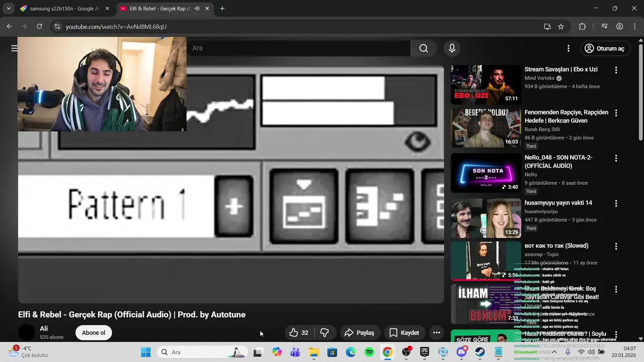Save the video using Kaydet
Image resolution: width=644 pixels, height=362 pixels.
[404, 333]
